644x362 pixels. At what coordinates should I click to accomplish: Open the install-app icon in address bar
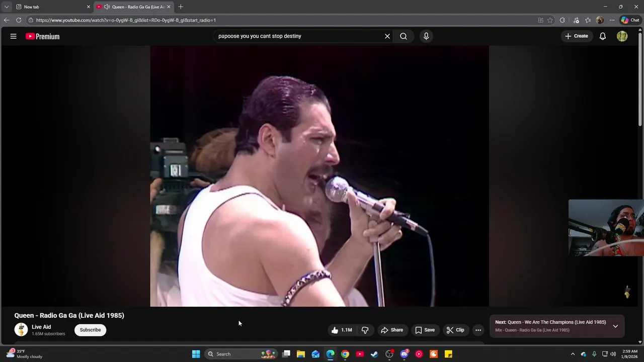540,20
